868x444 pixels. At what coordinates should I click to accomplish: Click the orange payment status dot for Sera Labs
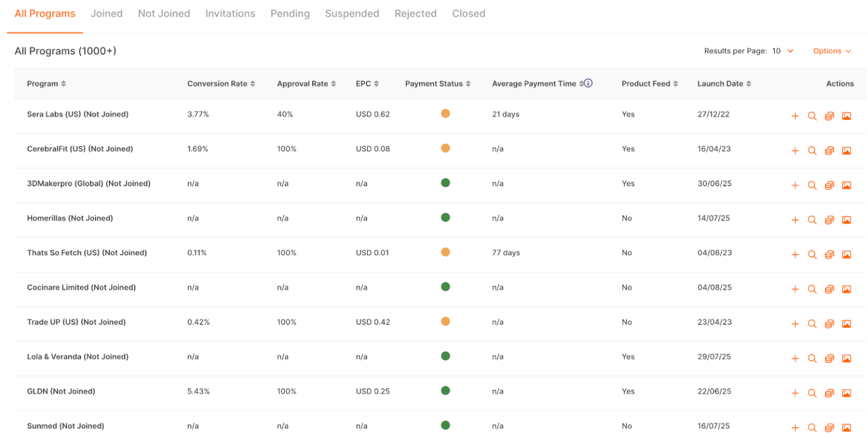445,114
